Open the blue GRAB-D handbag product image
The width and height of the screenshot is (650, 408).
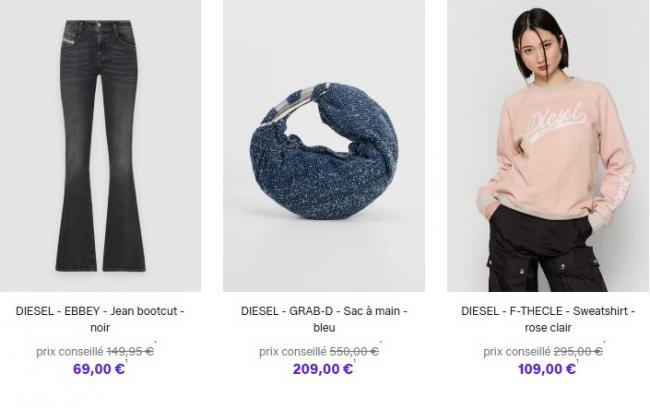(x=324, y=146)
